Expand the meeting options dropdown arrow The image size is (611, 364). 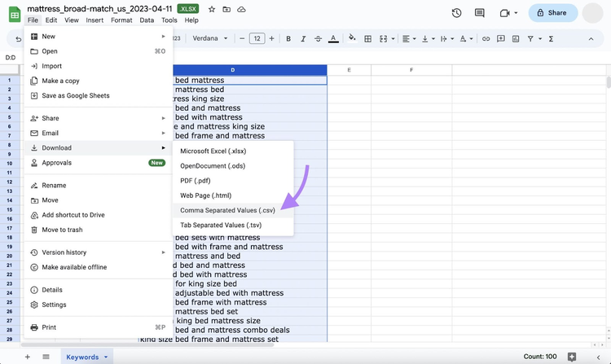[516, 13]
